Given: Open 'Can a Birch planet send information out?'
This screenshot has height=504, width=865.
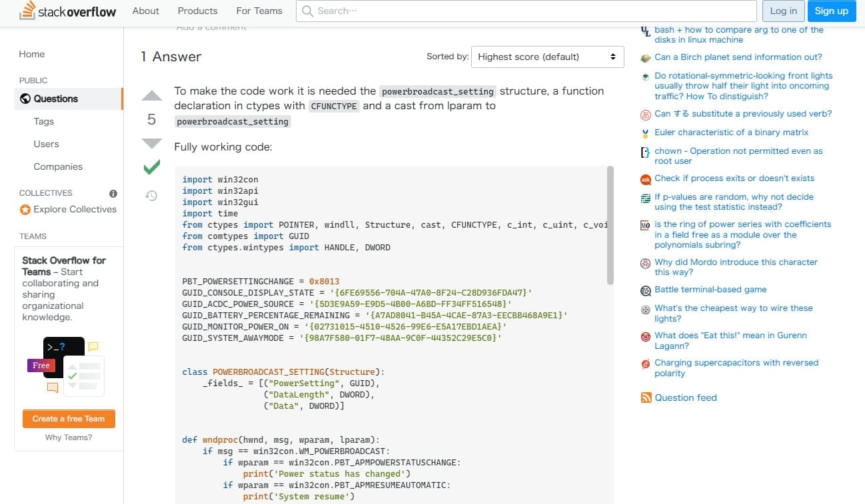Looking at the screenshot, I should (x=738, y=57).
